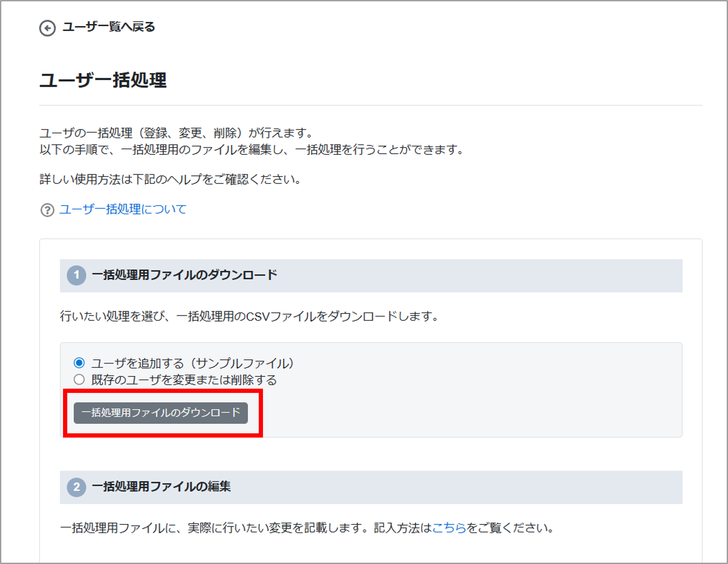Viewport: 728px width, 564px height.
Task: Select the 既存のユーザを変更または削除する radio button
Action: pyautogui.click(x=79, y=380)
